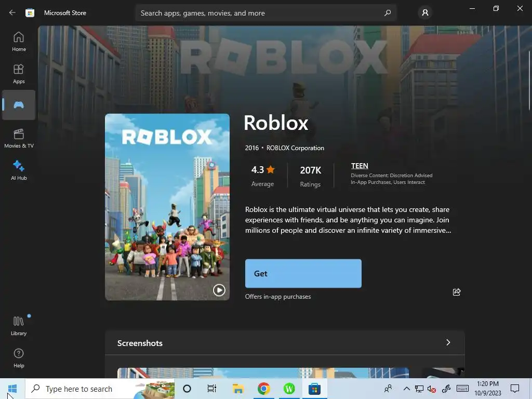Click the Roblox description text
The height and width of the screenshot is (399, 532).
pos(348,220)
